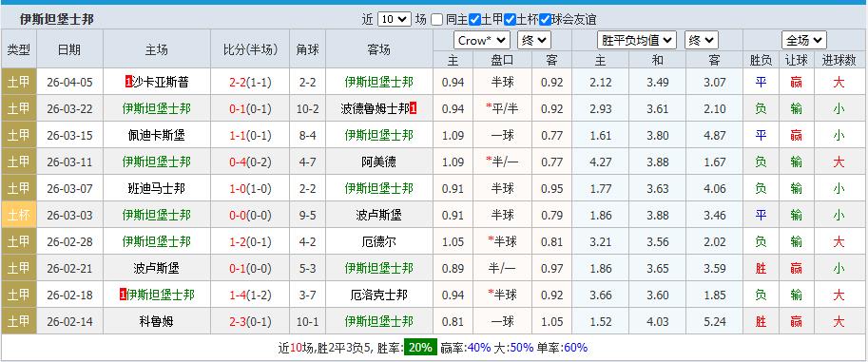Image resolution: width=868 pixels, height=362 pixels.
Task: Click the home odds 3.66
Action: click(x=601, y=295)
